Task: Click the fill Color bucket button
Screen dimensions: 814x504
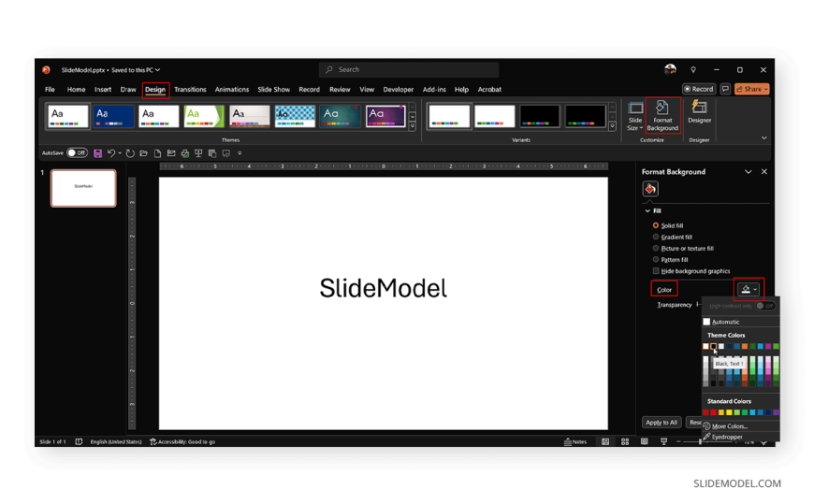Action: click(x=749, y=289)
